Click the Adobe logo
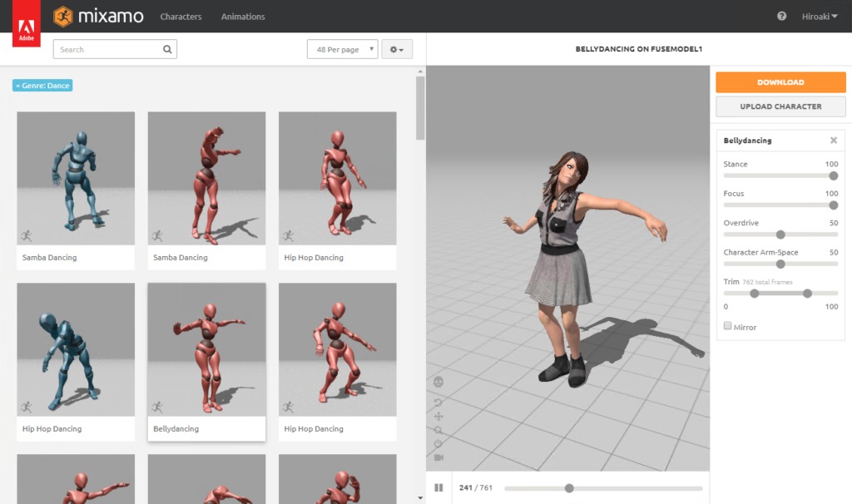The width and height of the screenshot is (852, 504). [x=26, y=23]
